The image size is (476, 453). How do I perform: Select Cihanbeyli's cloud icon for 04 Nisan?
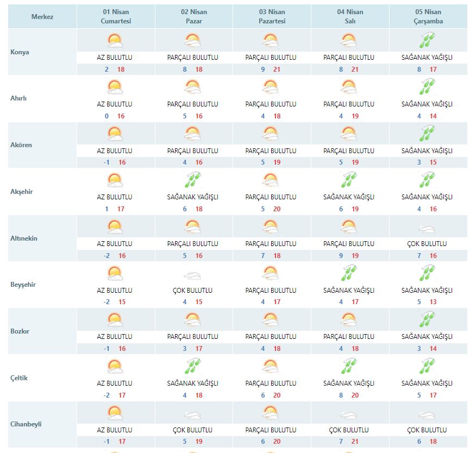349,415
